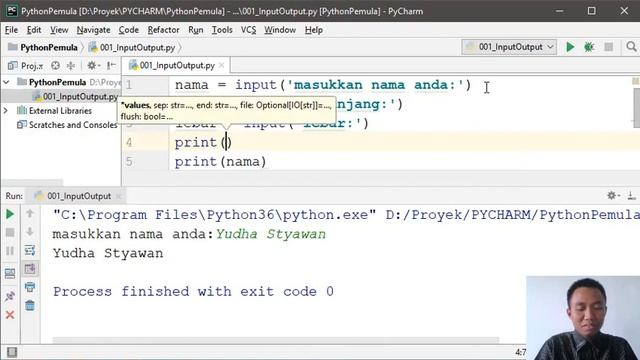This screenshot has height=360, width=640.
Task: Click the console horizontal scrollbar
Action: [x=276, y=340]
